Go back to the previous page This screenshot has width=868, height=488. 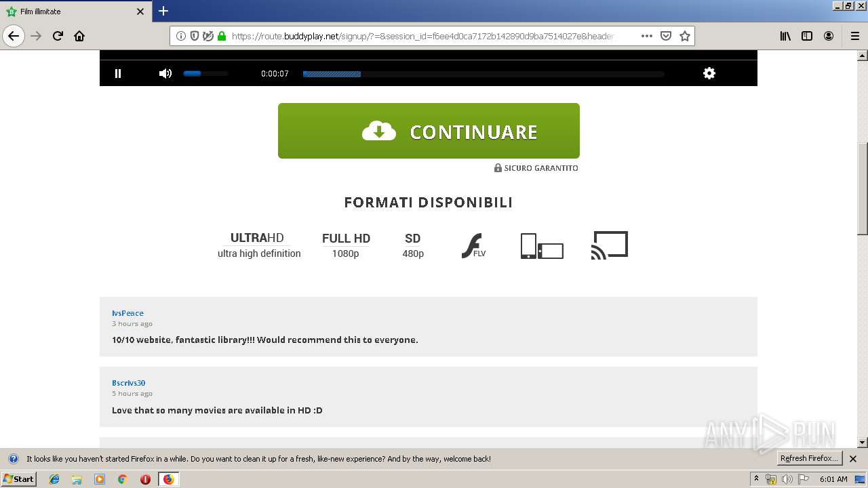tap(14, 36)
